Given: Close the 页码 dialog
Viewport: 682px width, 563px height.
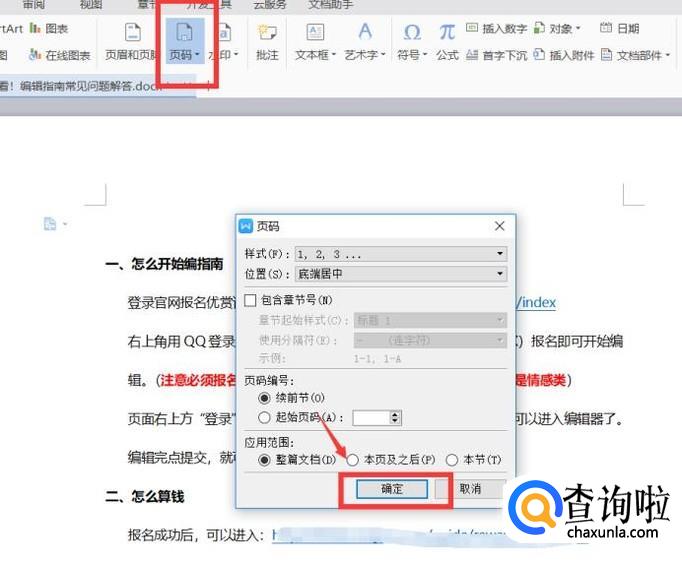Looking at the screenshot, I should tap(500, 226).
